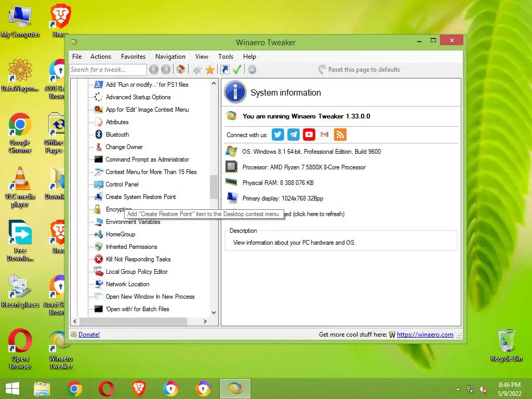Select the Control Panel tweak
The width and height of the screenshot is (532, 399).
[122, 184]
